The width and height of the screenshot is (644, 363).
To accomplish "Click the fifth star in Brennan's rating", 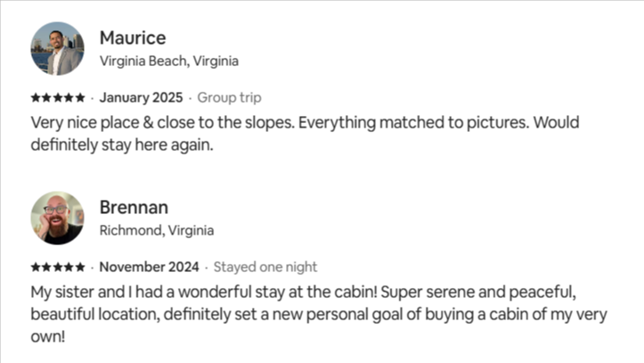I will (x=81, y=267).
